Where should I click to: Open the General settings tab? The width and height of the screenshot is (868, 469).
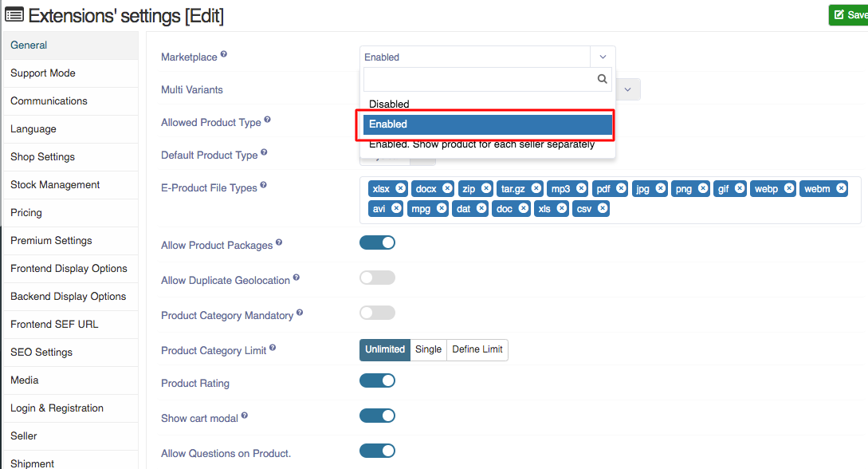pyautogui.click(x=71, y=45)
